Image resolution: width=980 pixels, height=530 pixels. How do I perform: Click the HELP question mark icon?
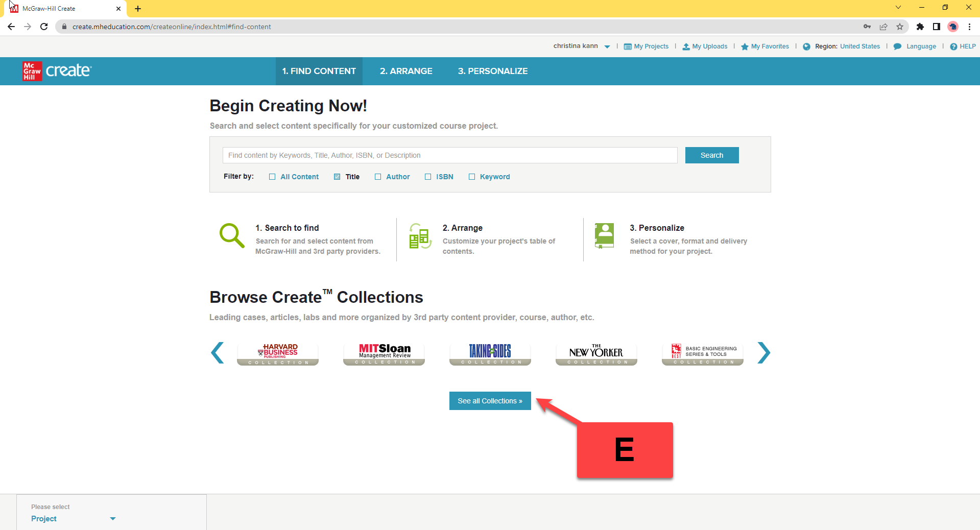[x=954, y=46]
